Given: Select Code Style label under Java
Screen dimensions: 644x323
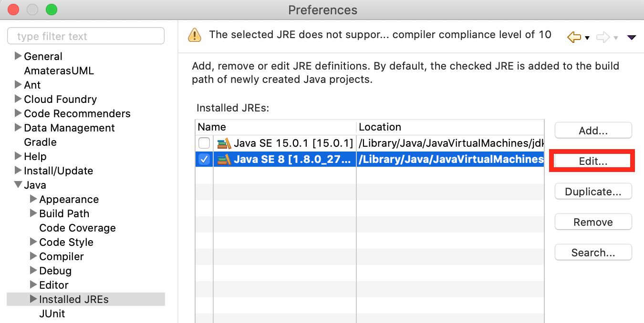Looking at the screenshot, I should [x=66, y=242].
